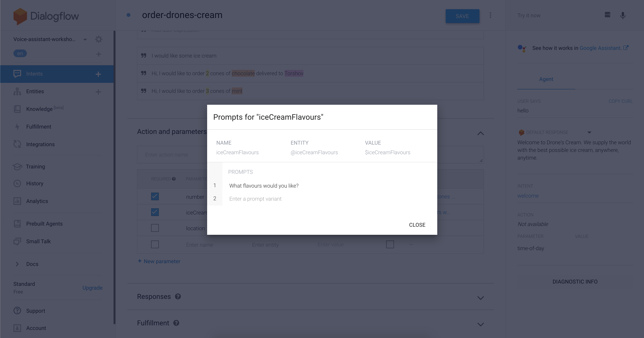Expand the Fulfillment section chevron
644x338 pixels.
tap(480, 323)
